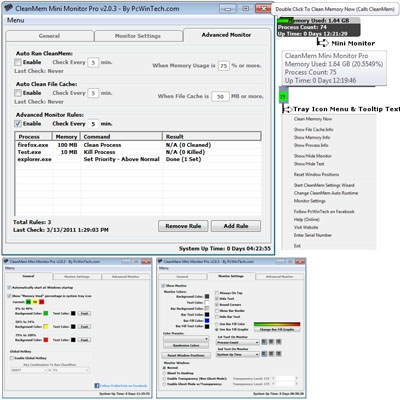Enable Auto Run CleanMem checkbox
The image size is (400, 400).
[x=18, y=62]
